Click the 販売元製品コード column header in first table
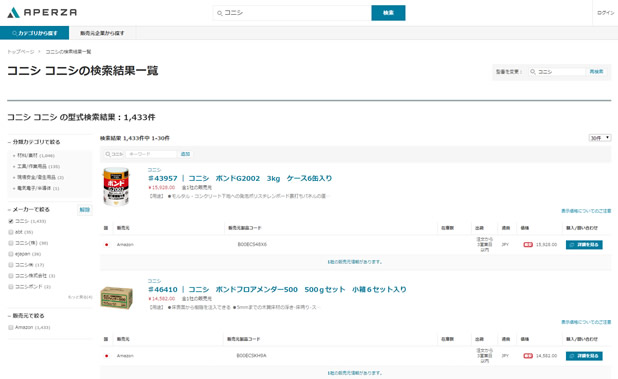The image size is (618, 379). (245, 228)
